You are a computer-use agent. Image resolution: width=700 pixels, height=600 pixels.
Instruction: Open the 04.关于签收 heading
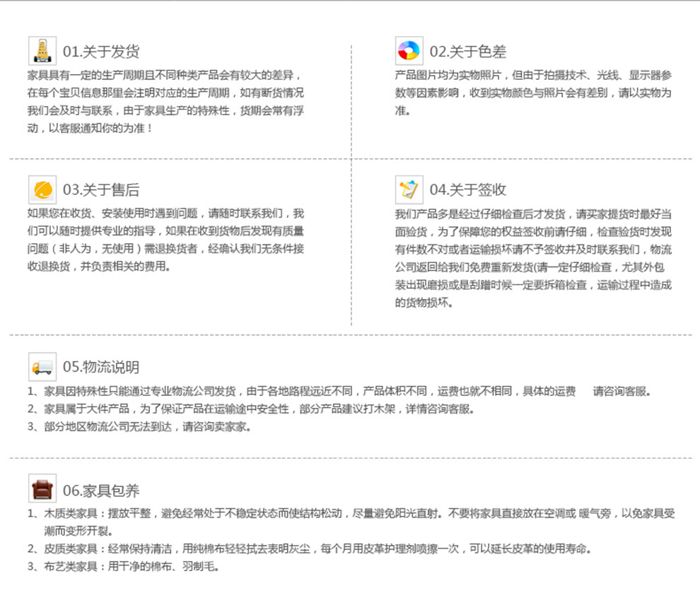click(x=468, y=190)
